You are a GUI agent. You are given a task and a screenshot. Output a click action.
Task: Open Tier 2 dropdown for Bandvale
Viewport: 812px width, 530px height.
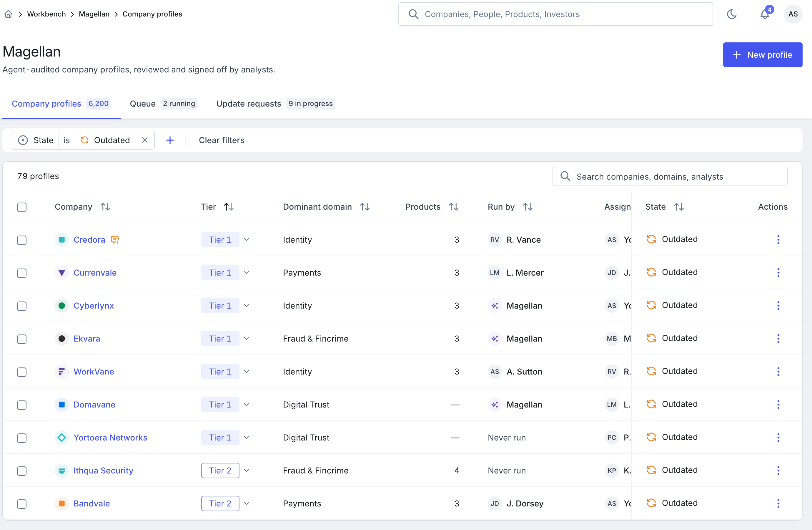click(x=246, y=503)
